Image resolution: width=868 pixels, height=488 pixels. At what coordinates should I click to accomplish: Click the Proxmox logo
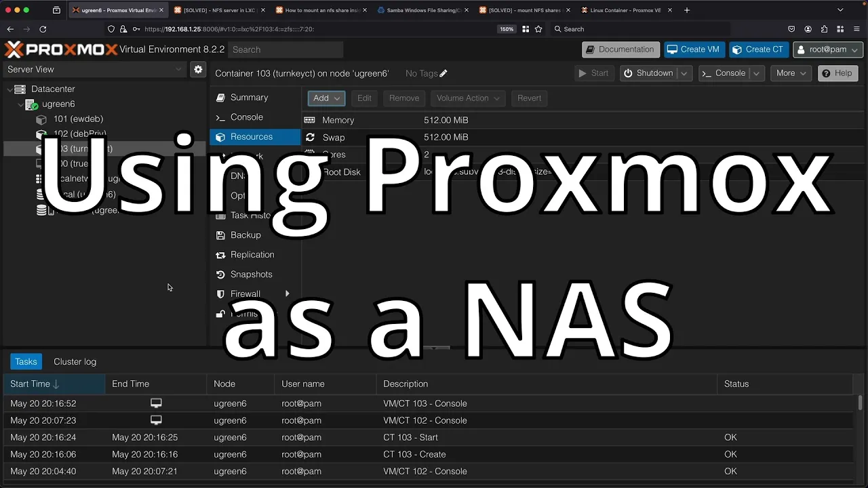60,49
